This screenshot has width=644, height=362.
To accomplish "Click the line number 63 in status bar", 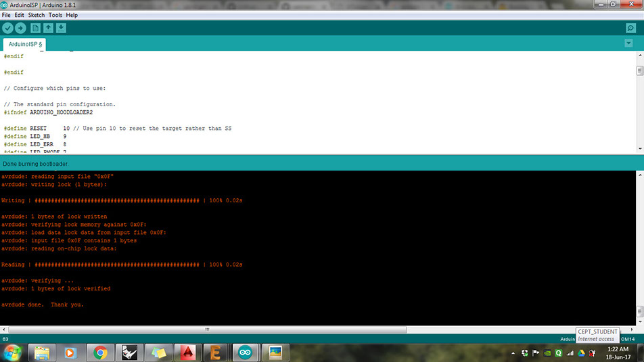I will 5,339.
